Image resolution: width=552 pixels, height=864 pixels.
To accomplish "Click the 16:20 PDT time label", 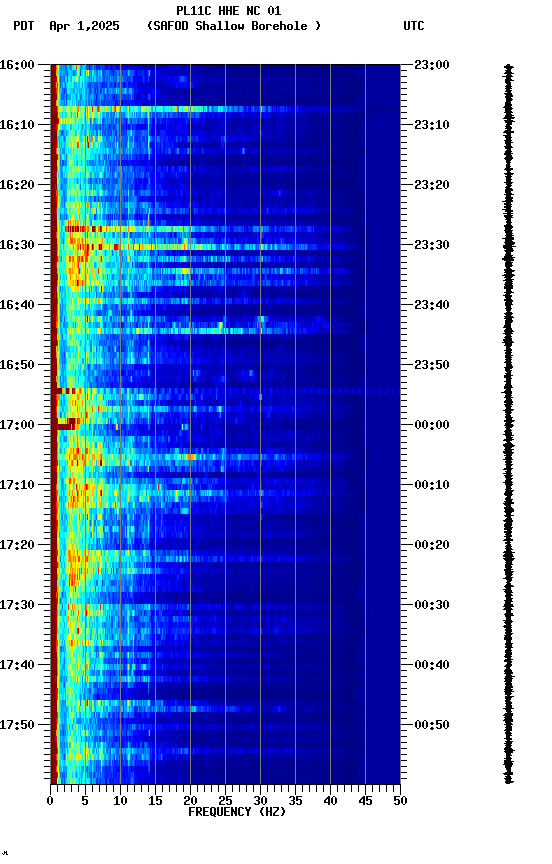I will click(17, 185).
